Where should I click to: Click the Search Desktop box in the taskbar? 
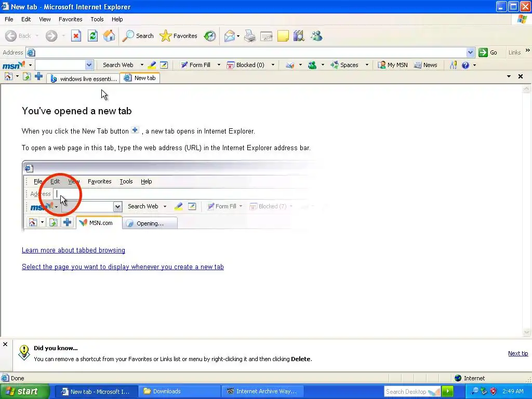(x=412, y=392)
